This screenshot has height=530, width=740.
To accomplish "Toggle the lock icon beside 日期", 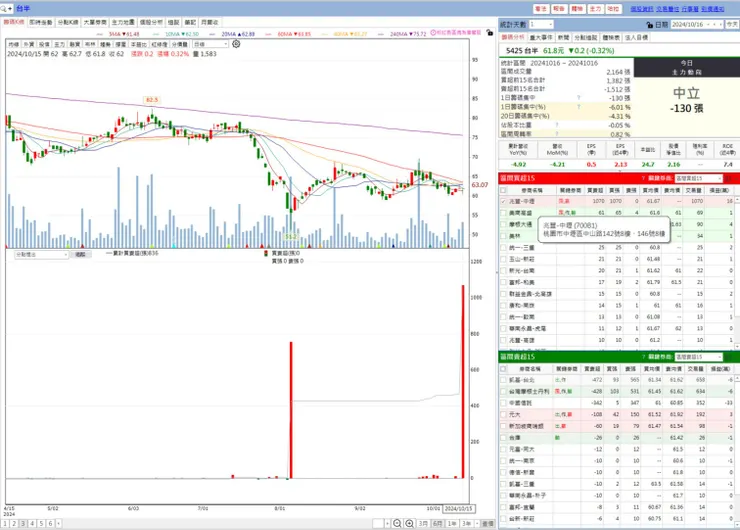I will [650, 25].
